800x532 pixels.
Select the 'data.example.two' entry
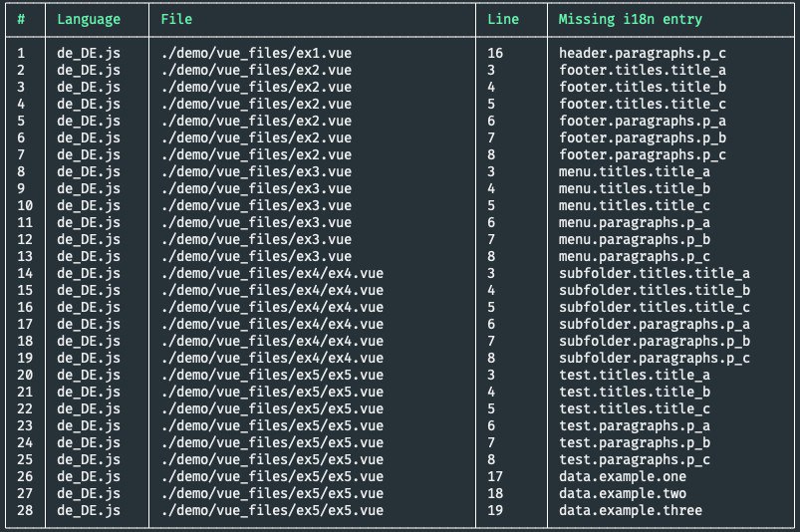(x=623, y=493)
